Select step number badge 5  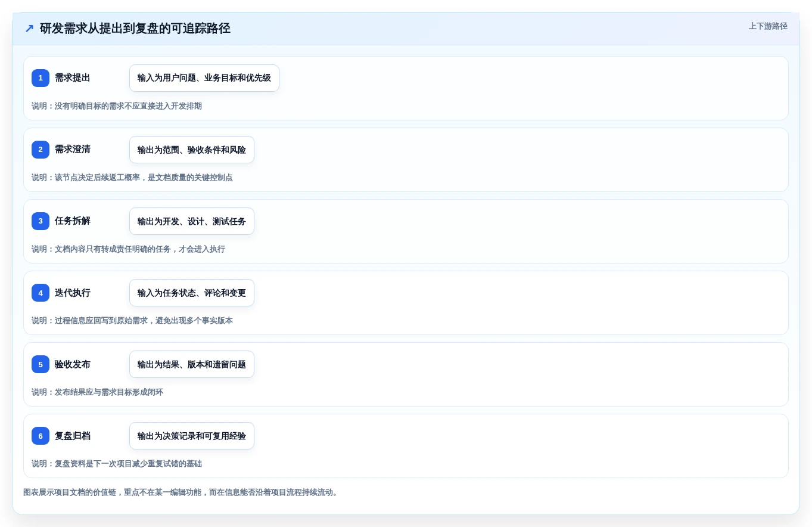41,364
